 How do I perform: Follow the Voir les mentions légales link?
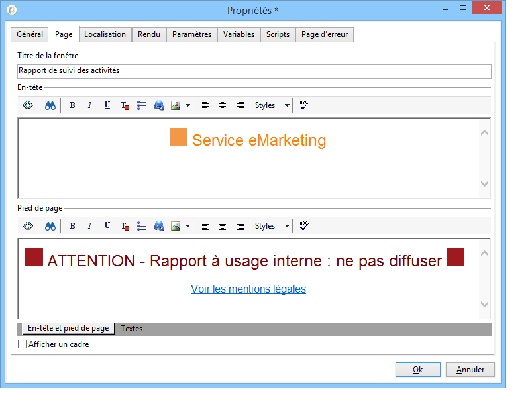pyautogui.click(x=248, y=289)
